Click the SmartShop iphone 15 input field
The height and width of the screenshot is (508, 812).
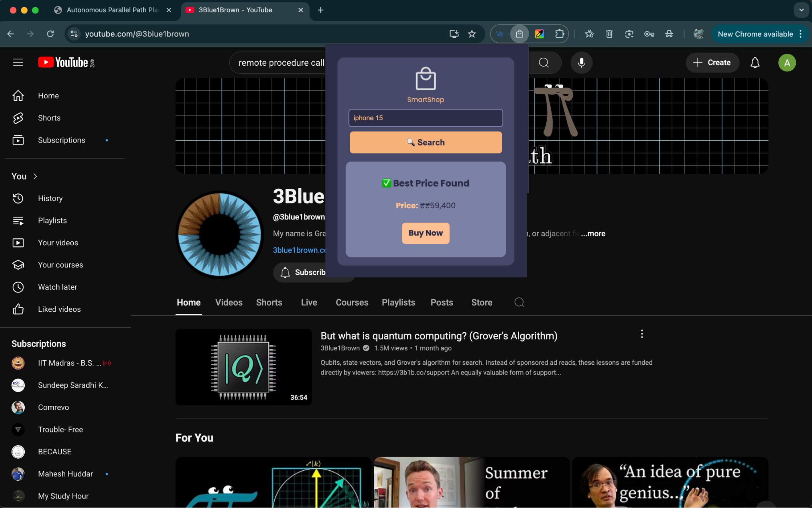pyautogui.click(x=426, y=118)
